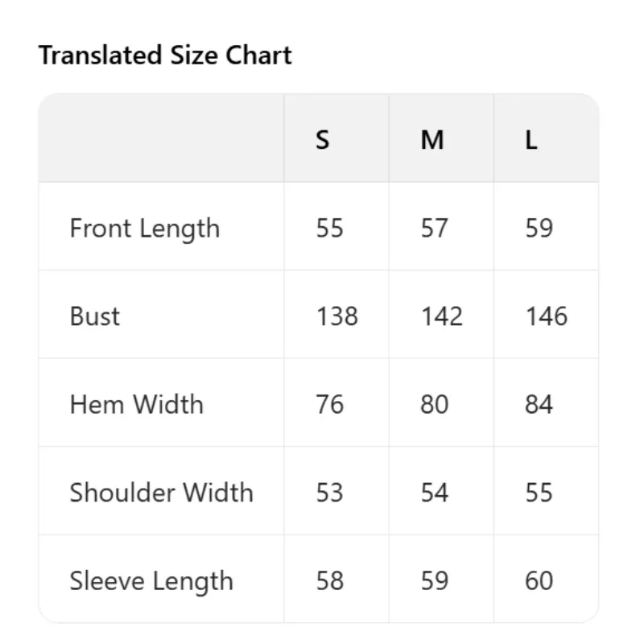Select Hem Width value 84 for size L
Screen dimensions: 644x644
point(539,404)
